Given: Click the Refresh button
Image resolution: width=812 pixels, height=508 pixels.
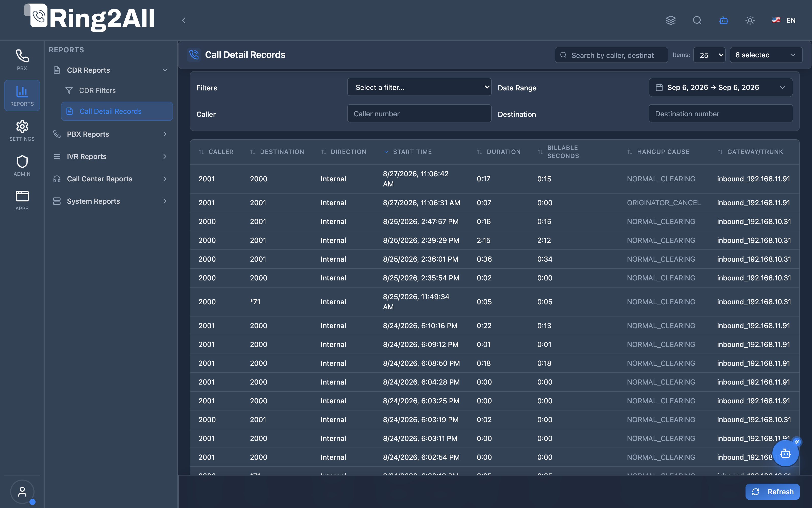Looking at the screenshot, I should click(772, 491).
